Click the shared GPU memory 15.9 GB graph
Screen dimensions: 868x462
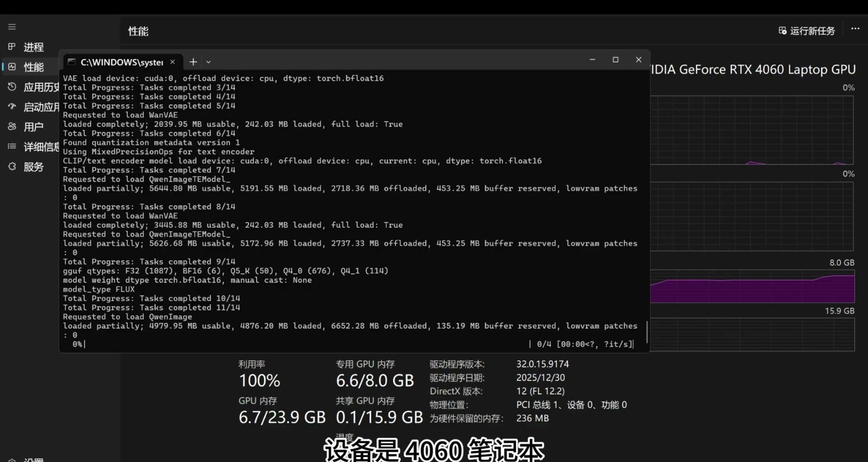[x=752, y=335]
